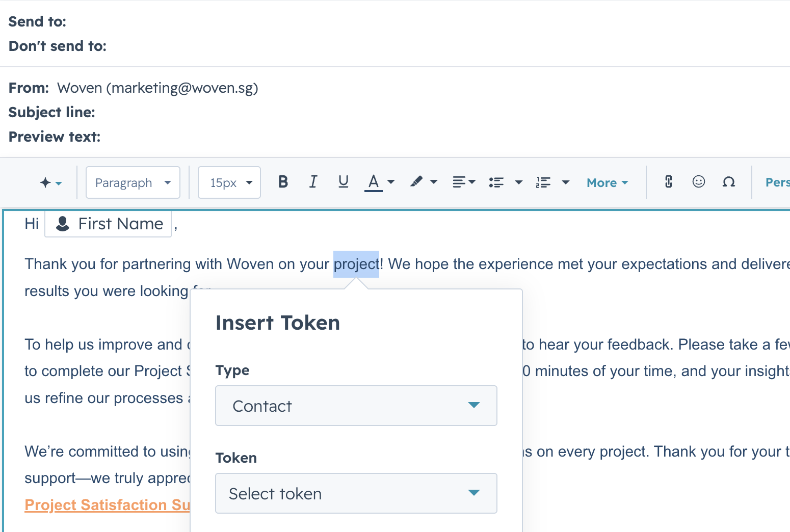Open the Personalize option in toolbar
Screen dimensions: 790x532
coord(777,182)
